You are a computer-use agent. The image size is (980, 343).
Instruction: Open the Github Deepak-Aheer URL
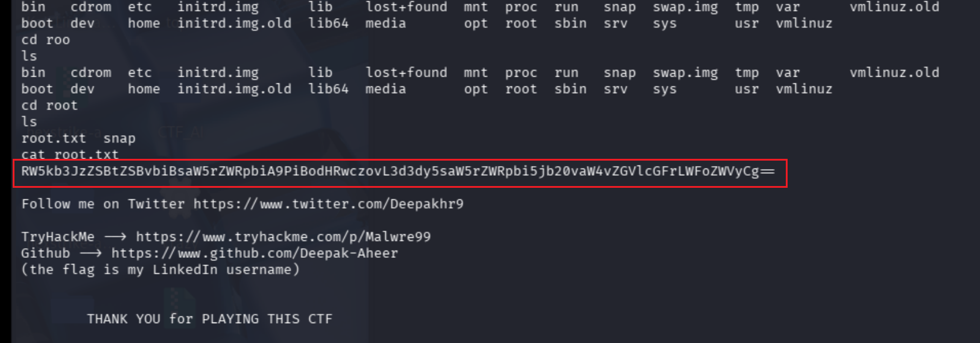254,253
